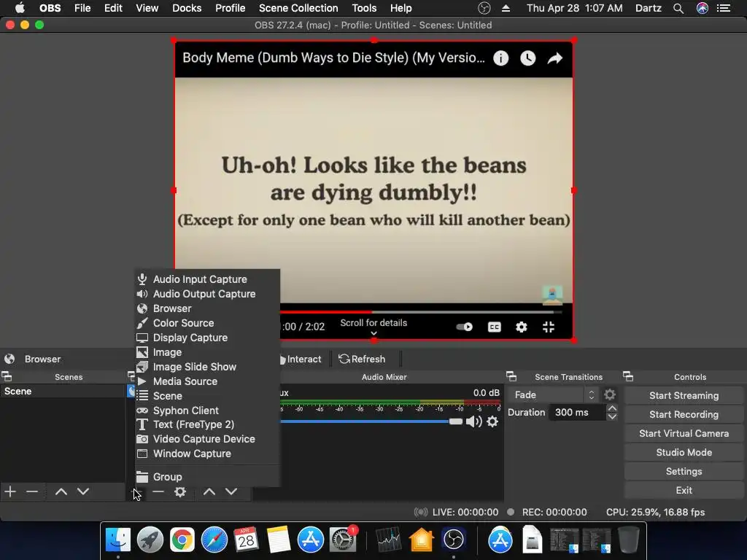Viewport: 747px width, 560px height.
Task: Click the Duration 300 ms field
Action: [578, 413]
